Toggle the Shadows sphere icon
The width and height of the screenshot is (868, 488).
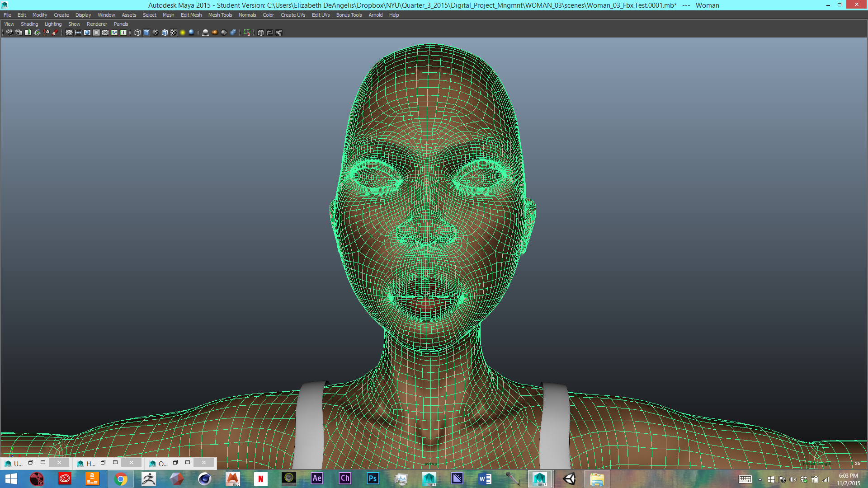click(x=191, y=33)
